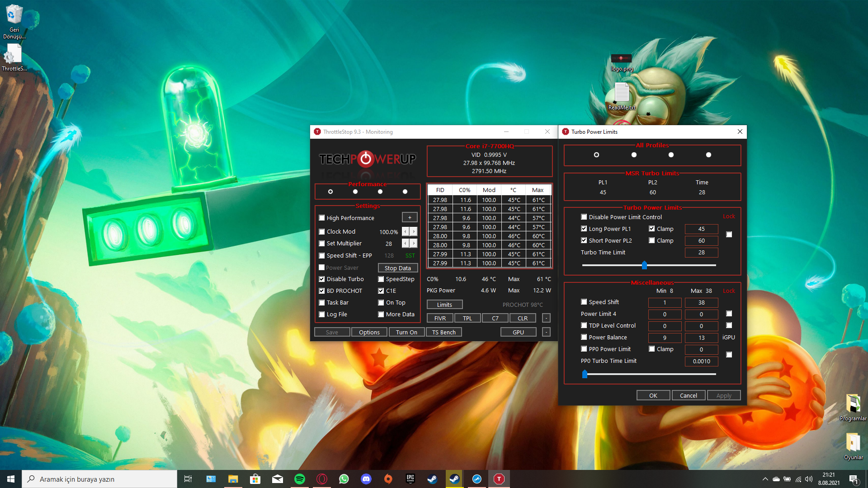Uncheck the Disable Turbo option
This screenshot has width=868, height=488.
coord(322,279)
